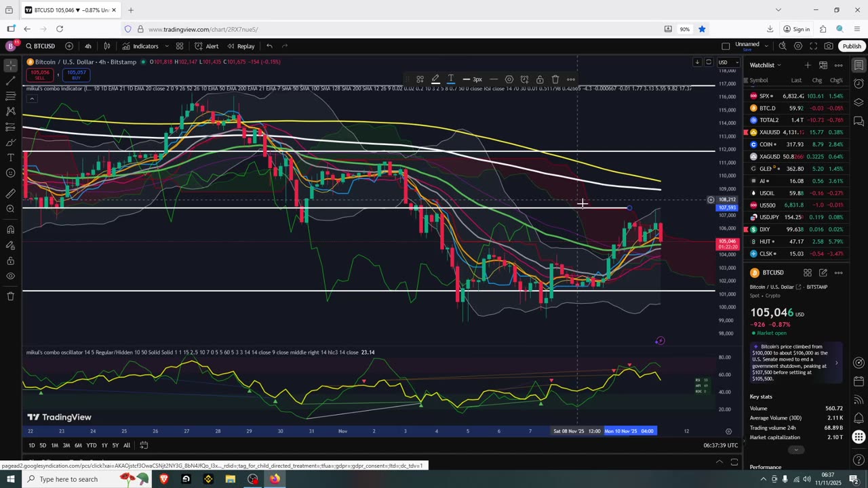Open chart settings hexagon icon
The height and width of the screenshot is (488, 868).
(x=798, y=46)
